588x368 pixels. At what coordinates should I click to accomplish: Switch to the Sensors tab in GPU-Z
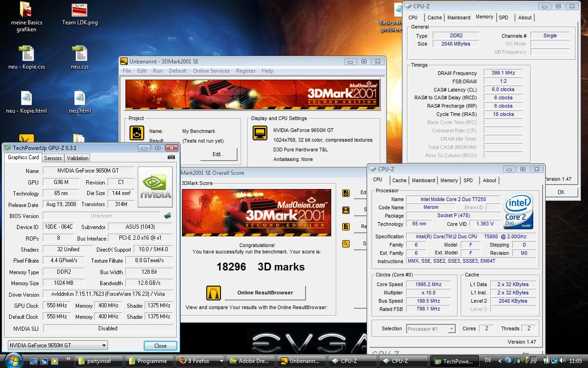pyautogui.click(x=53, y=158)
